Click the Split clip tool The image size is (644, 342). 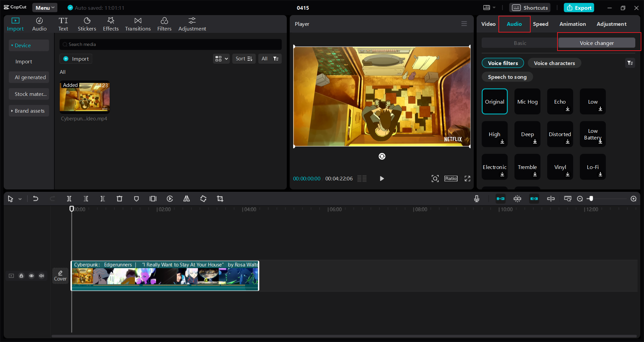click(x=69, y=199)
